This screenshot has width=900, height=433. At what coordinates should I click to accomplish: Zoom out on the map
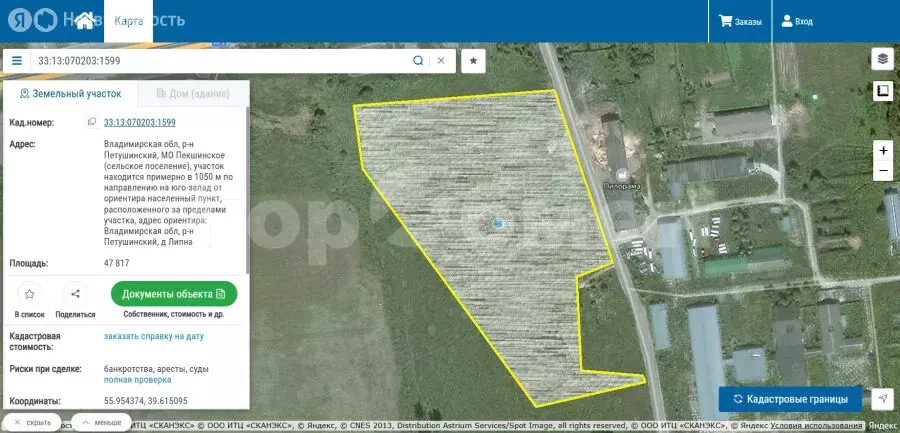click(882, 172)
